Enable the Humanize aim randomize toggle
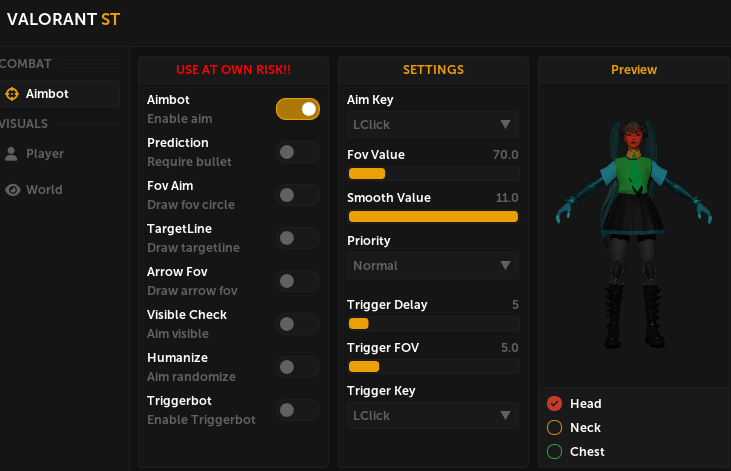731x471 pixels. 298,367
